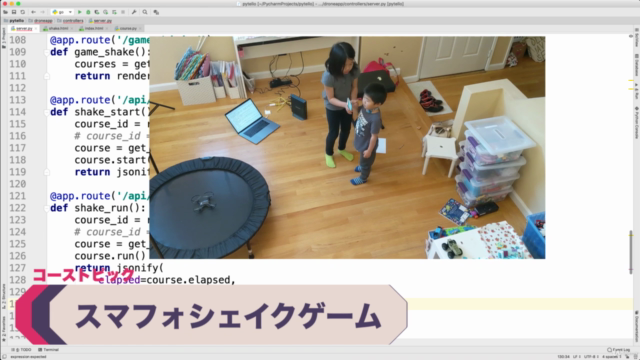Switch to the shake.html editor tab
This screenshot has width=640, height=360.
(58, 29)
